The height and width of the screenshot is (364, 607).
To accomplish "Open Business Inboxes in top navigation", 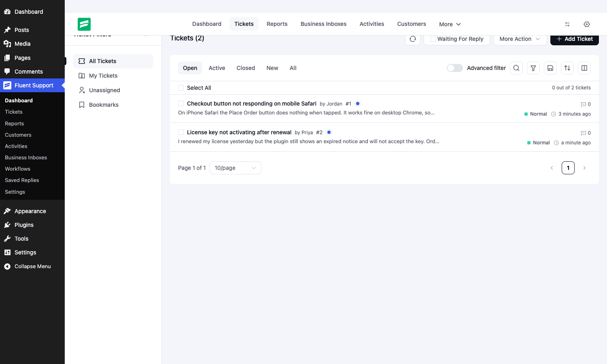I will click(x=324, y=24).
